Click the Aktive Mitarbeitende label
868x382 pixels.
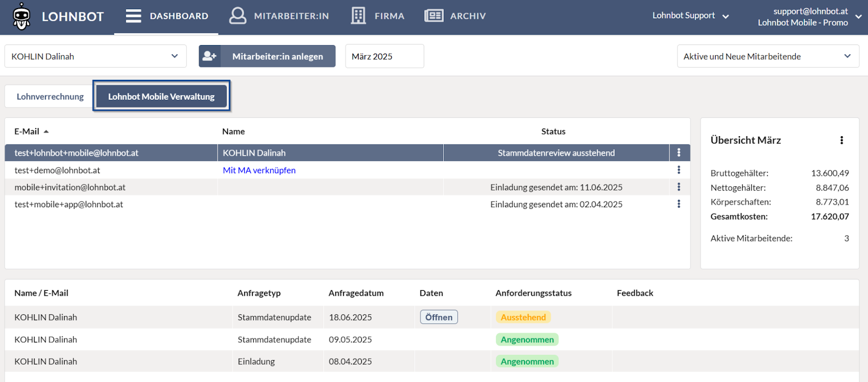click(751, 238)
